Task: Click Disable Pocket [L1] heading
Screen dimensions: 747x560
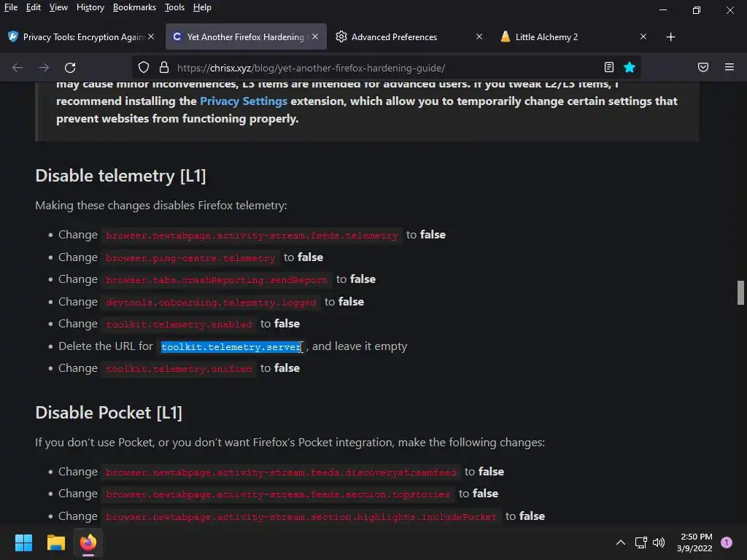Action: (109, 413)
